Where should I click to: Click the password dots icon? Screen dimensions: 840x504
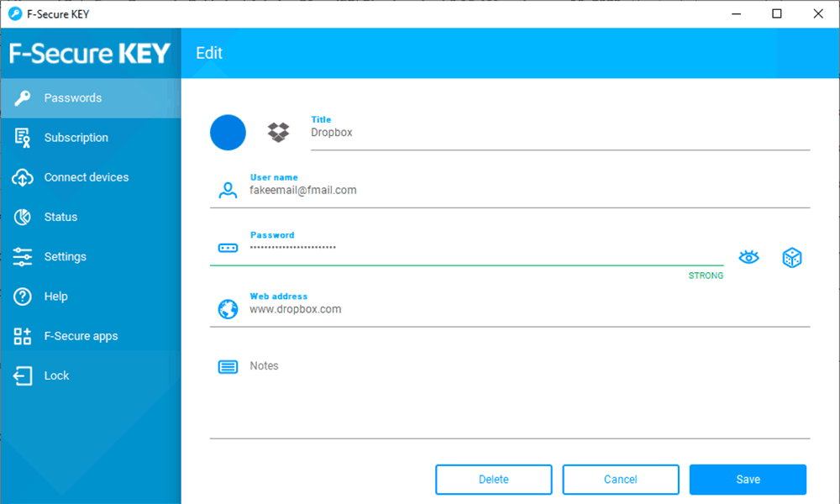[228, 248]
